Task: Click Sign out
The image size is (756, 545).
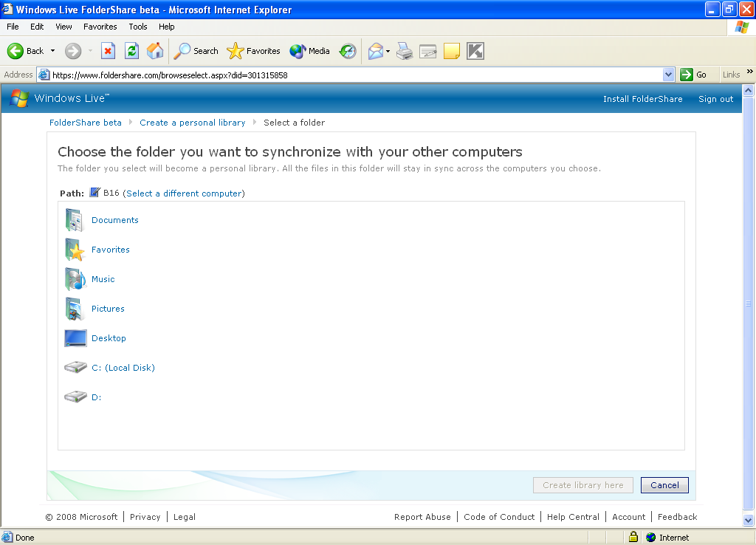Action: 715,99
